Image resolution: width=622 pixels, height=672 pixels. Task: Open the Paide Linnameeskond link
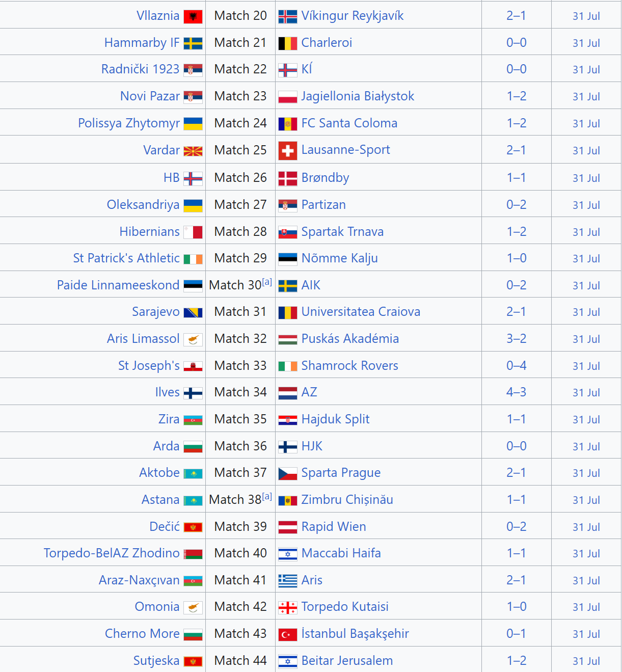(x=118, y=285)
